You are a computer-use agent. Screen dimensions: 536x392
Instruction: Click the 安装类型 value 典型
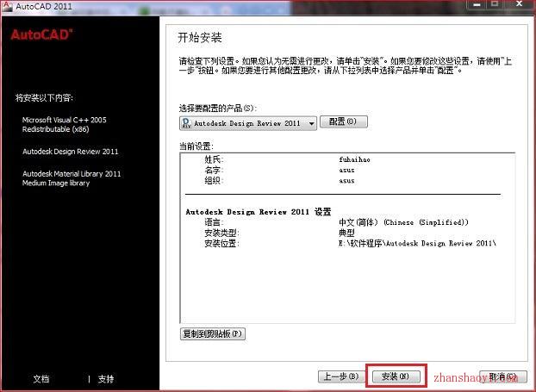[346, 233]
